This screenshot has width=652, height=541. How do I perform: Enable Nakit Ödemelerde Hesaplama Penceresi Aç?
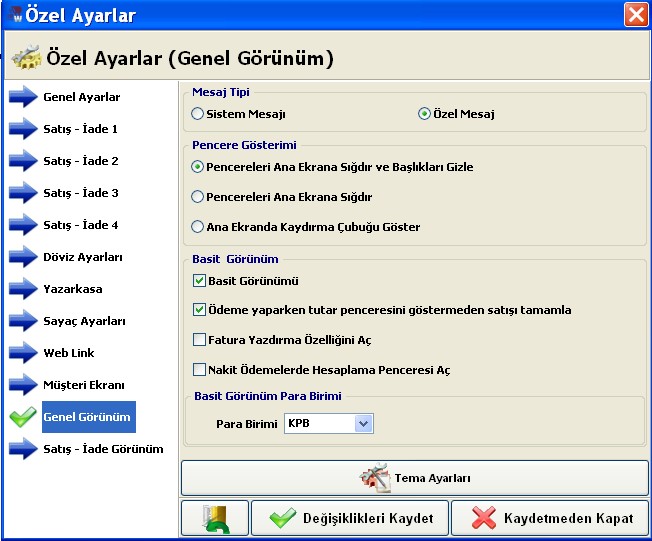pyautogui.click(x=199, y=370)
